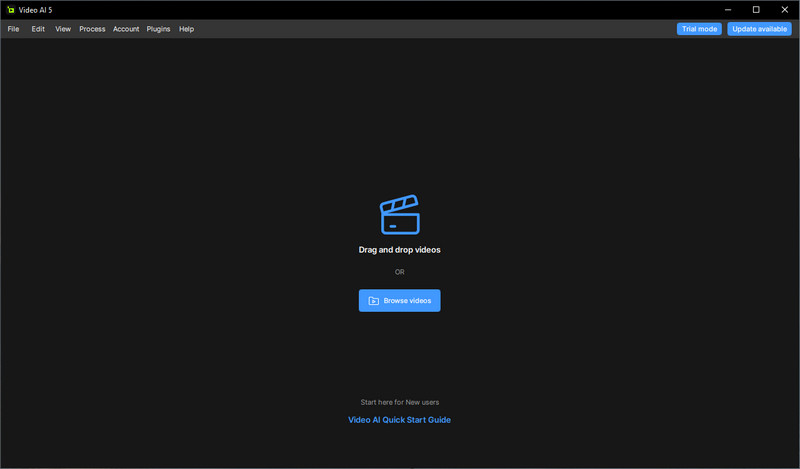
Task: Close the Video AI 5 window
Action: tap(785, 10)
